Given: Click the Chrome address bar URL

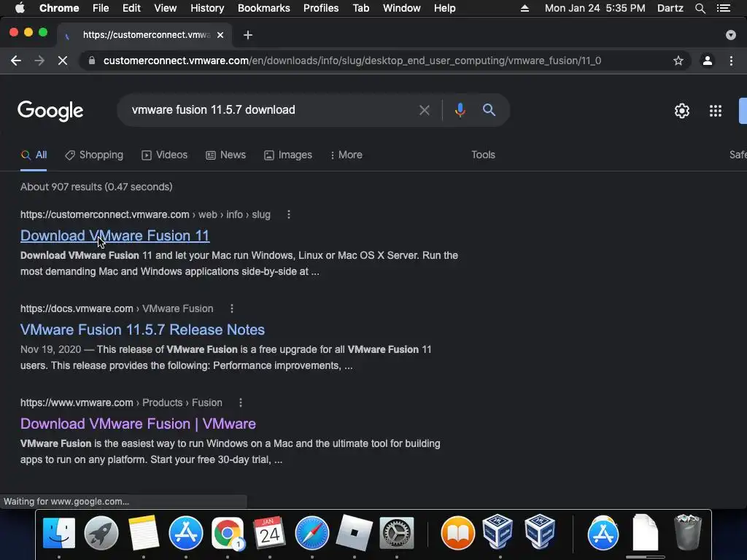Looking at the screenshot, I should pyautogui.click(x=352, y=61).
